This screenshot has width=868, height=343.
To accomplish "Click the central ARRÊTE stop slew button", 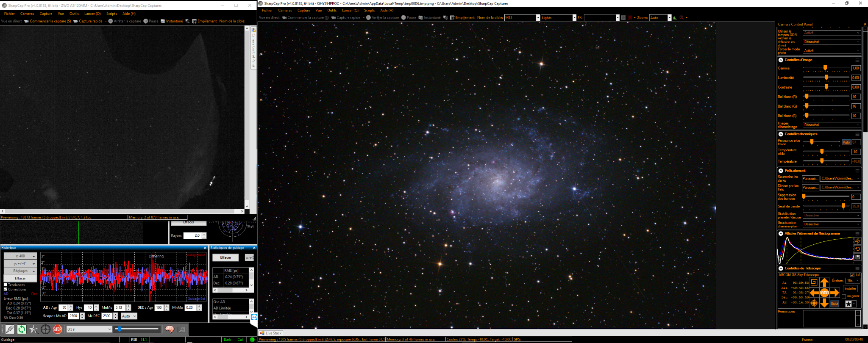I will point(824,293).
